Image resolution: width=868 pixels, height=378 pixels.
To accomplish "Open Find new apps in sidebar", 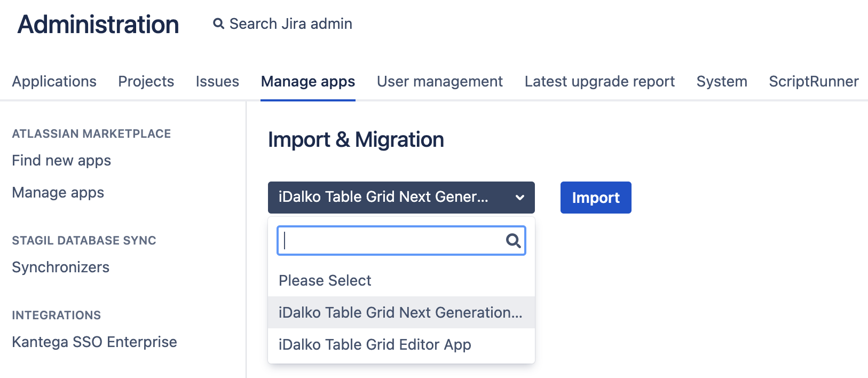I will click(61, 161).
